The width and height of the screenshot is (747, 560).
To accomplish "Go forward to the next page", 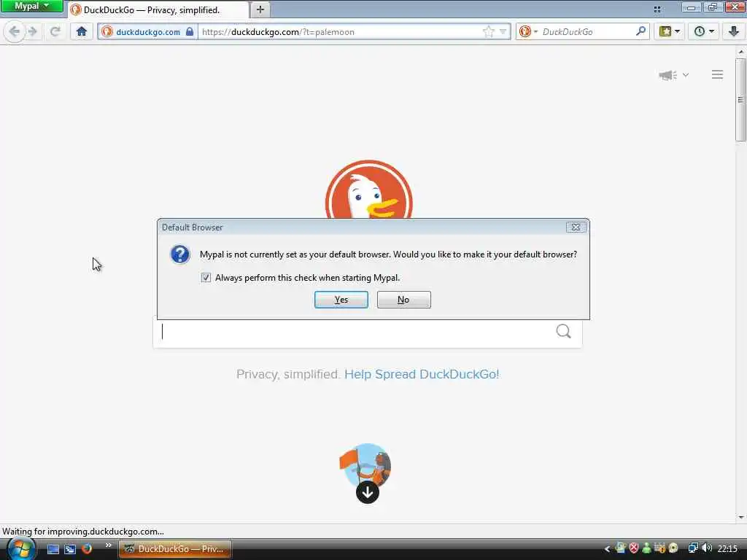I will tap(33, 32).
